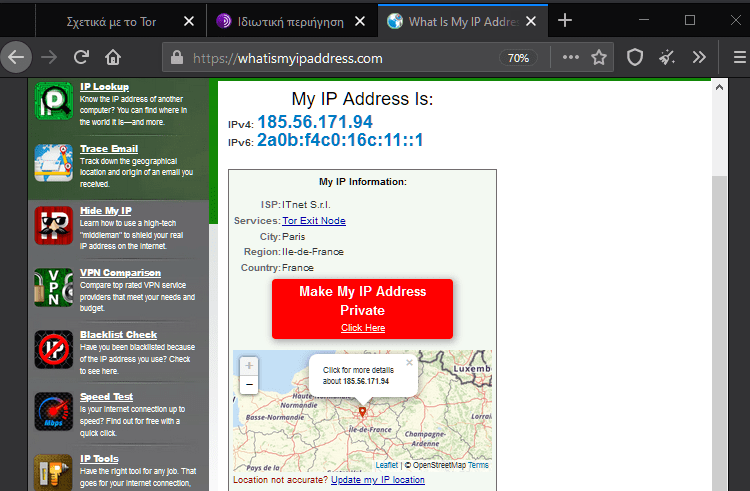The width and height of the screenshot is (750, 491).
Task: Click the IPv4 address 185.56.171.94
Action: [315, 122]
